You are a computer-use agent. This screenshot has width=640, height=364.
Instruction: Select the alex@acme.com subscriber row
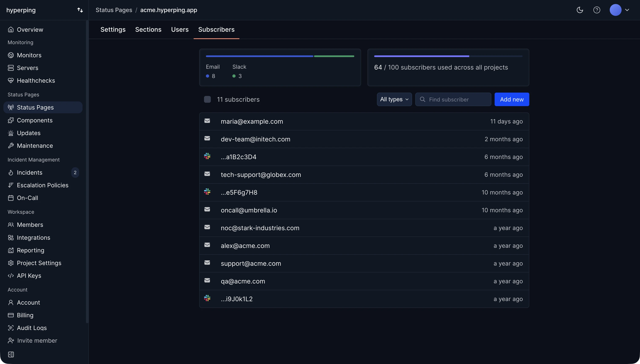(x=364, y=245)
